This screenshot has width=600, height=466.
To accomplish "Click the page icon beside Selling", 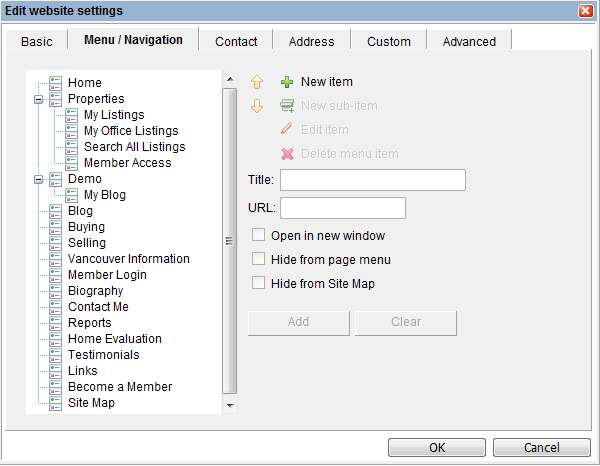I will 55,243.
